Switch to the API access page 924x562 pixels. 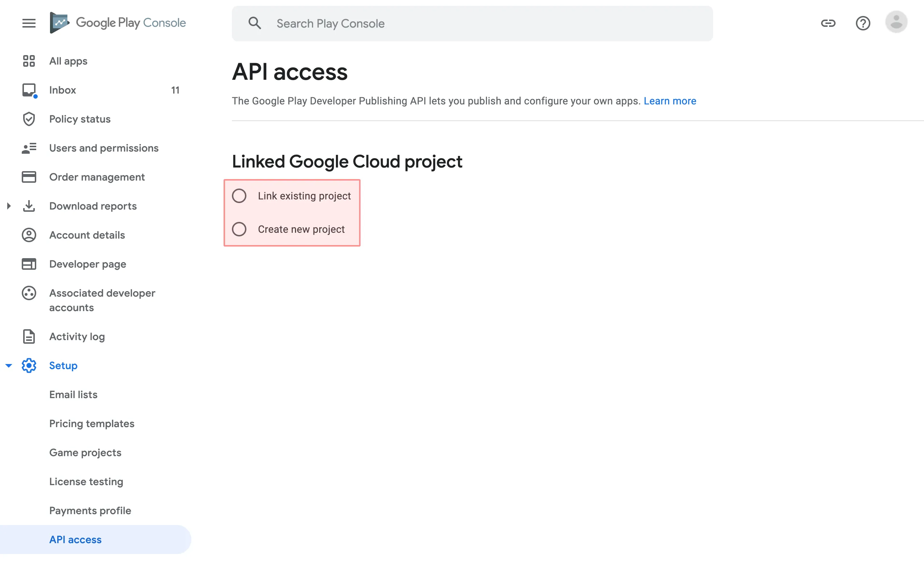(x=75, y=539)
